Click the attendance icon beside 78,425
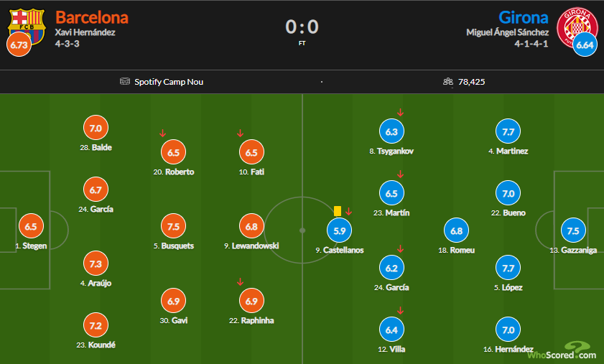Screen dimensions: 604x364 (448, 82)
